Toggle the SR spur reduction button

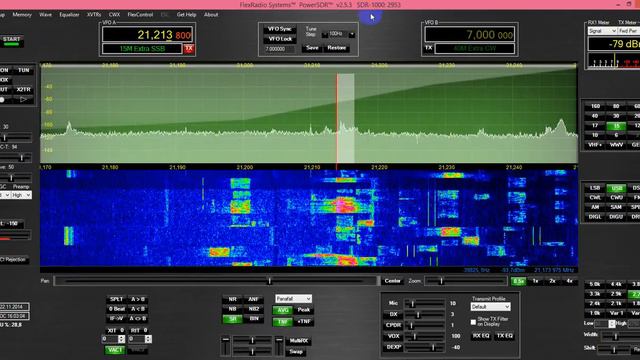click(232, 319)
